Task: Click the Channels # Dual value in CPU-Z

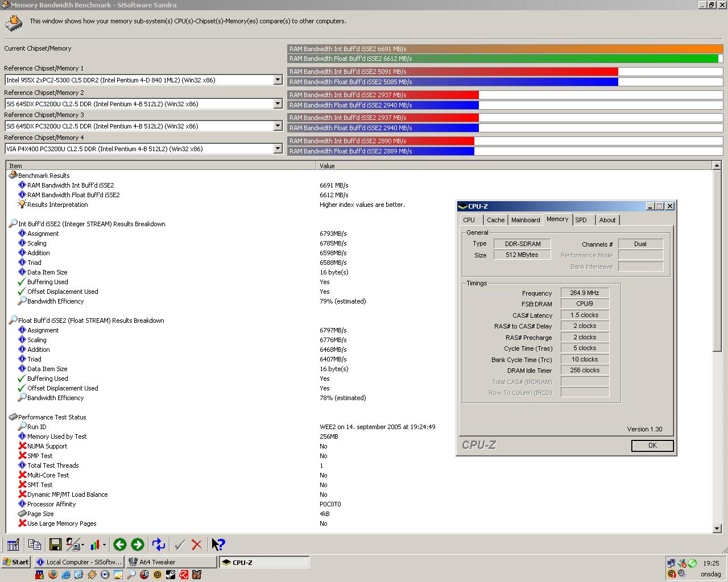Action: coord(640,244)
